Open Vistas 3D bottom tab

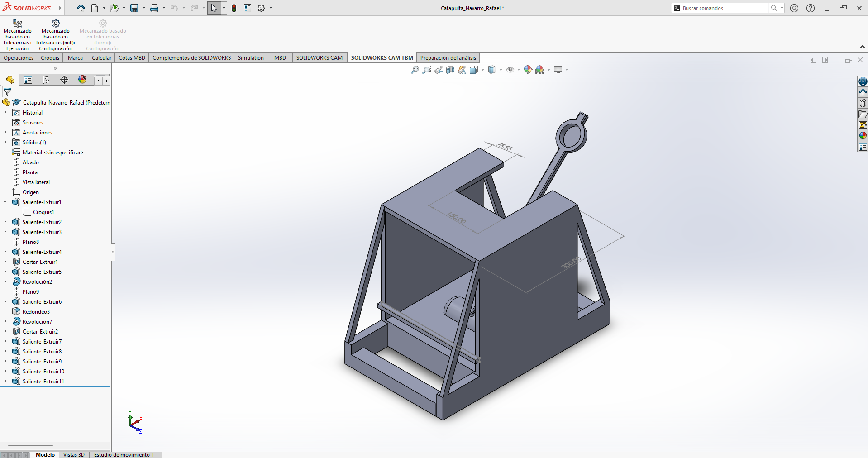click(x=74, y=454)
